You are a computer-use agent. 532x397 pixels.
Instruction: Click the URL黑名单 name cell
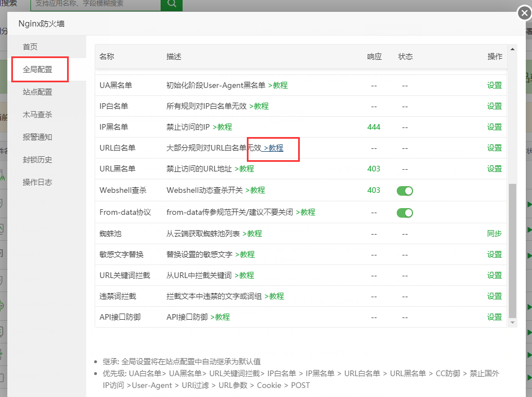[117, 169]
